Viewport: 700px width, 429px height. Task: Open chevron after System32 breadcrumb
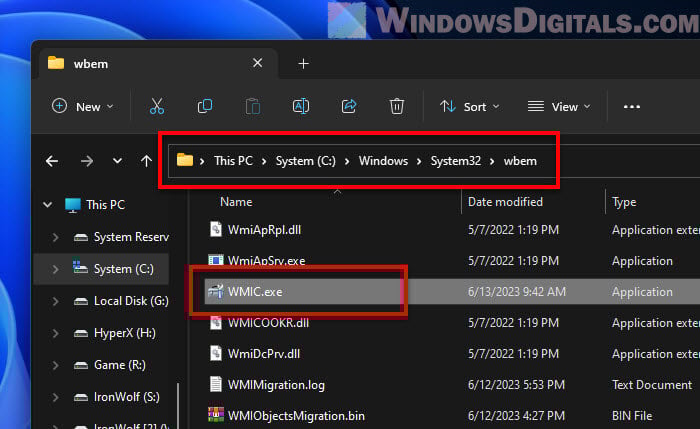(x=492, y=161)
